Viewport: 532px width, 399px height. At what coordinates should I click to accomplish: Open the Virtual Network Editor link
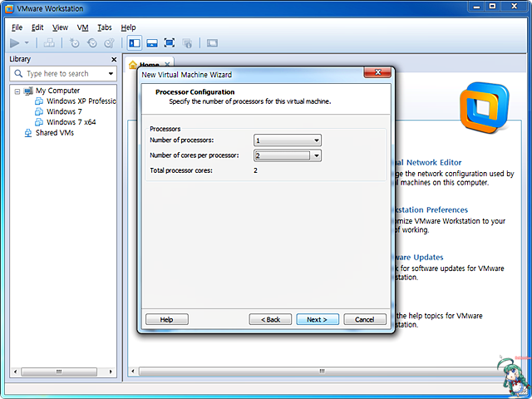pyautogui.click(x=427, y=163)
